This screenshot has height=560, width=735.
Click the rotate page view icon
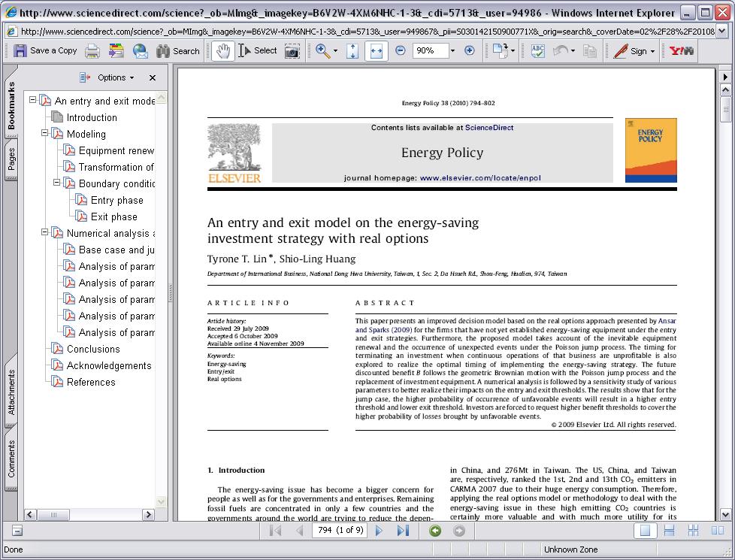point(501,50)
